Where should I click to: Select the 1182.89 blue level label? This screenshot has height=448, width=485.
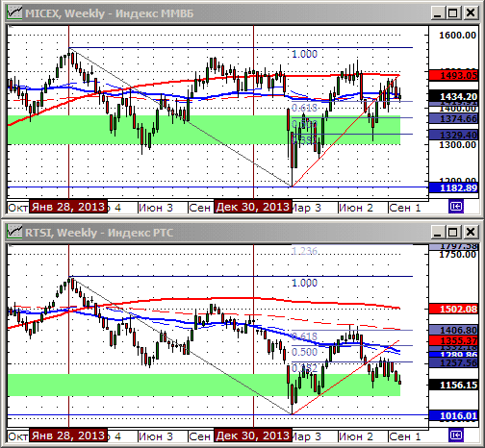[x=453, y=187]
